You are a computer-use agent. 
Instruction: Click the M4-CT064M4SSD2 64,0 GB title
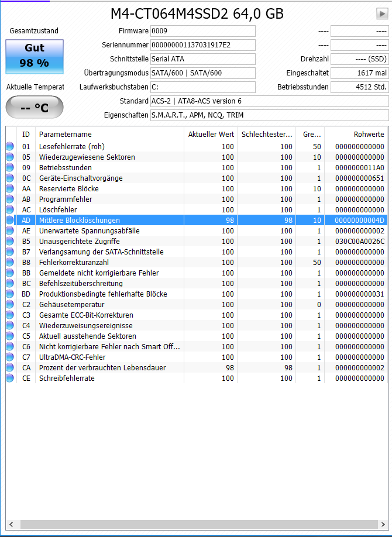(x=197, y=14)
